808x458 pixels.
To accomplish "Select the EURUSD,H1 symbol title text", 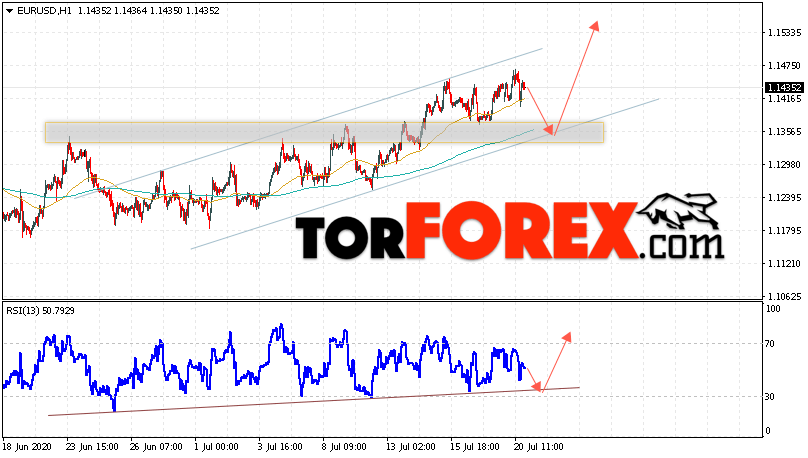I will (44, 11).
